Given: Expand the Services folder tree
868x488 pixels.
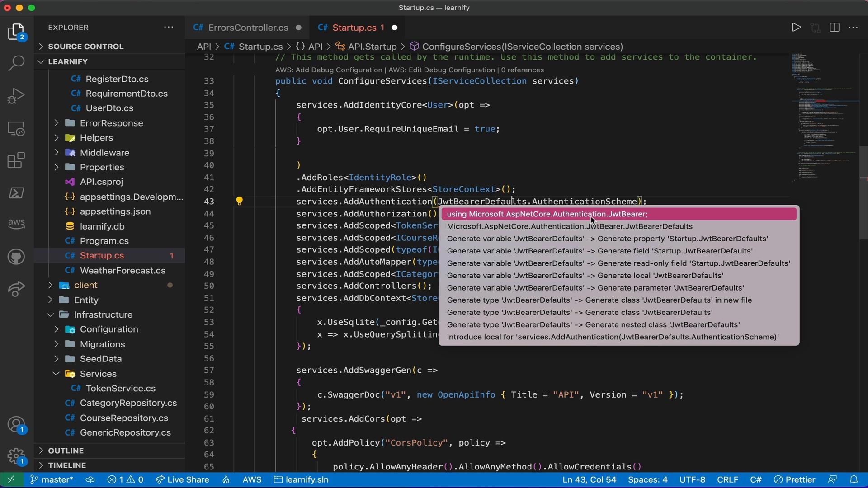Looking at the screenshot, I should coord(55,373).
